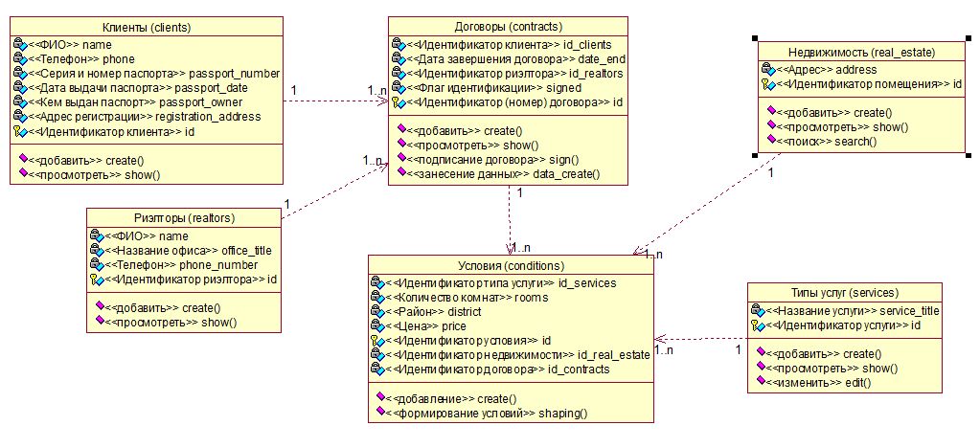This screenshot has width=980, height=448.
Task: Click the bottom-right selection handle of Недвижимость
Action: click(x=969, y=154)
